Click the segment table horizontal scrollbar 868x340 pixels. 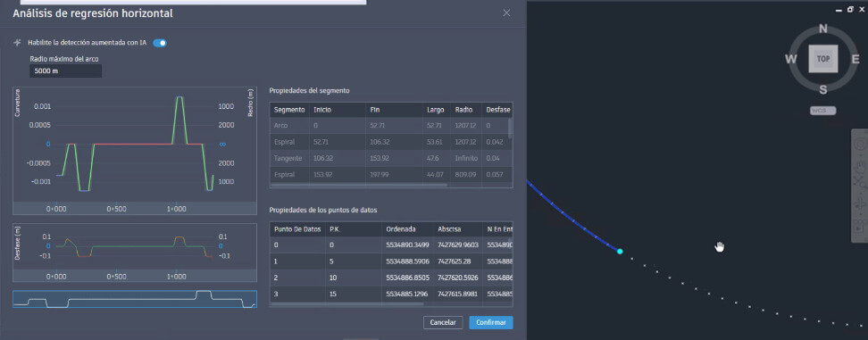(358, 186)
